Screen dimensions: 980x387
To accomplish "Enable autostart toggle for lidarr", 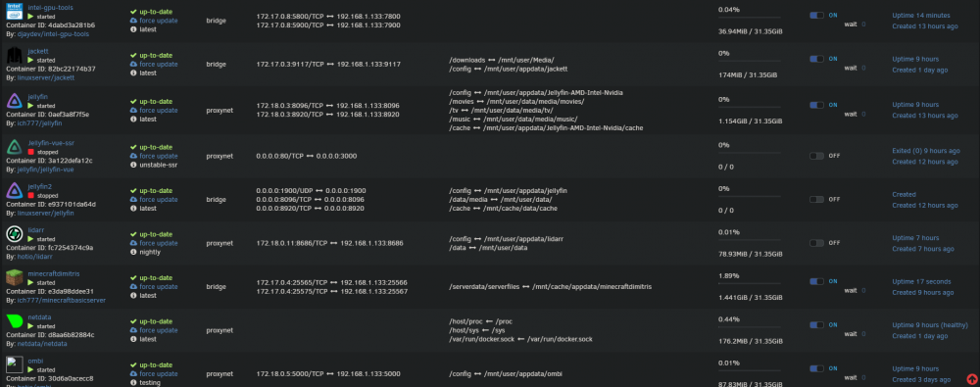I will (816, 243).
